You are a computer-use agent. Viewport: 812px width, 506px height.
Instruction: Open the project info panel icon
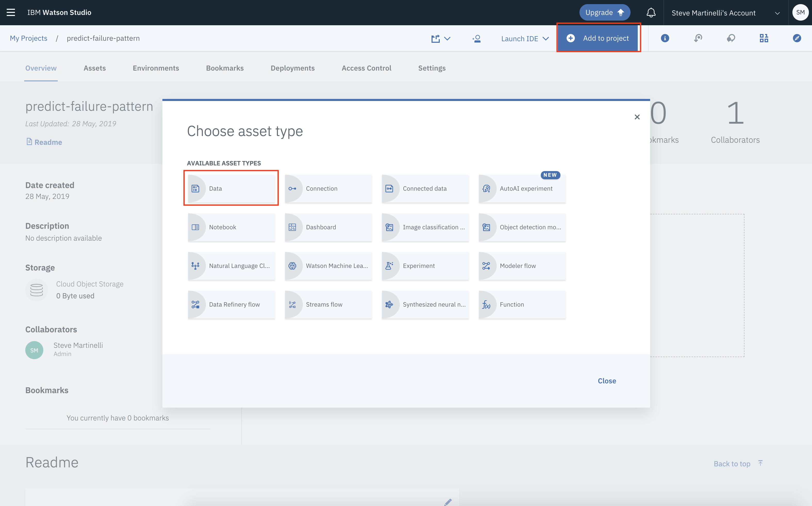point(665,38)
